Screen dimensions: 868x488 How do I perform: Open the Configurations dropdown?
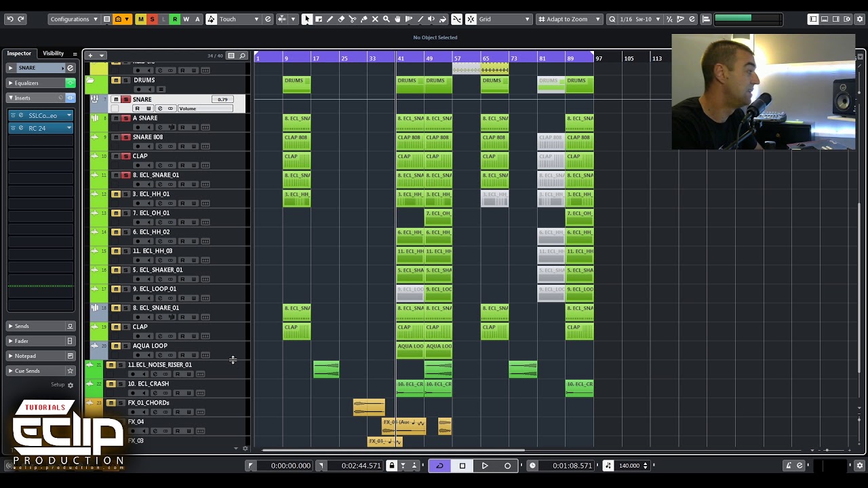coord(74,19)
